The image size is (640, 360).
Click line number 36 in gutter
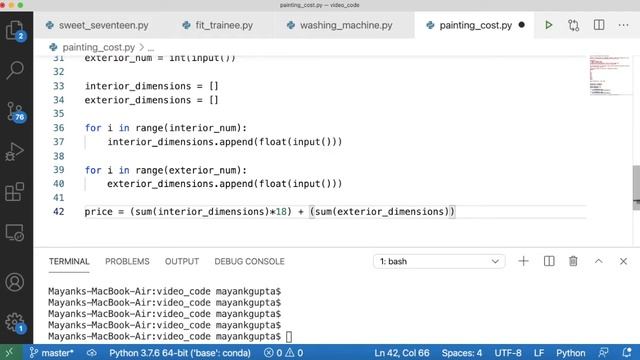(59, 128)
